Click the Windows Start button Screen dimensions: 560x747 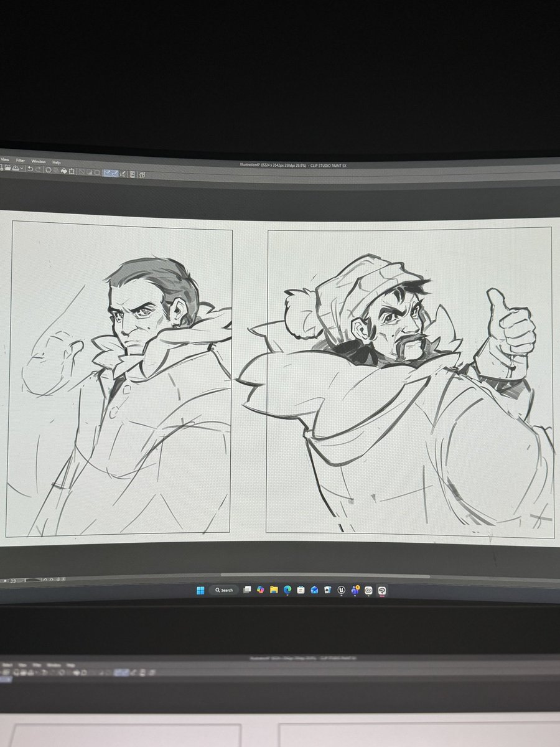pos(200,590)
